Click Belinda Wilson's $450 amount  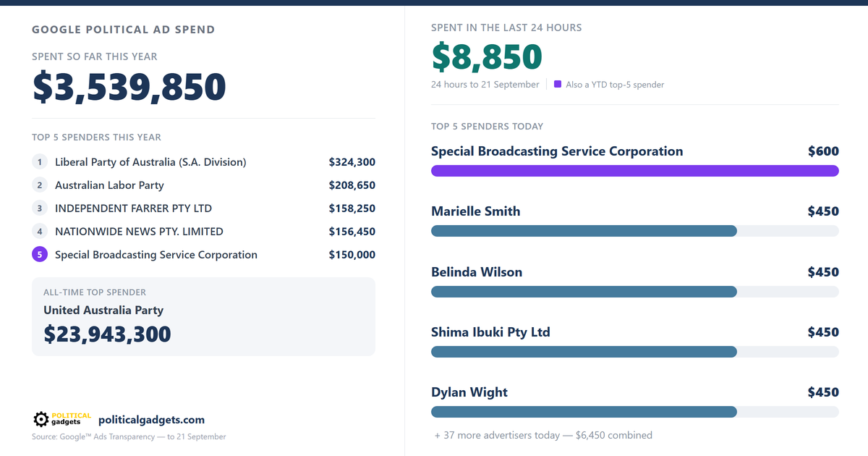point(823,272)
